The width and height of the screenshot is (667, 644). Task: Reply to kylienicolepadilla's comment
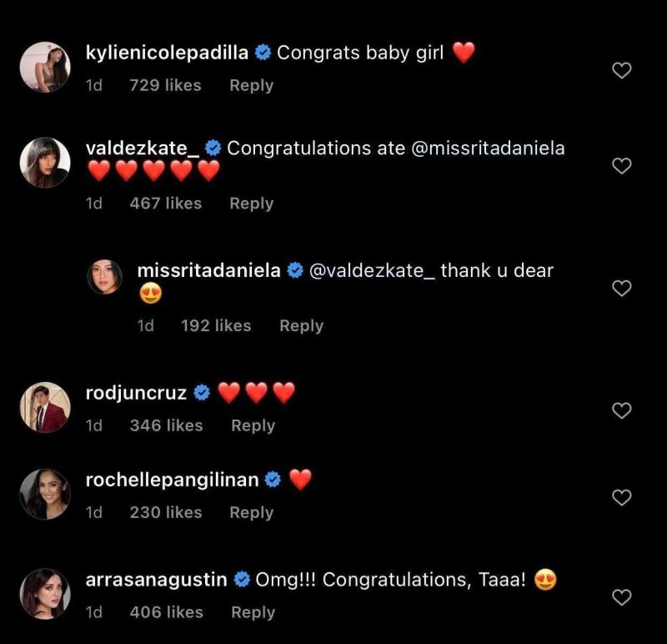[251, 85]
